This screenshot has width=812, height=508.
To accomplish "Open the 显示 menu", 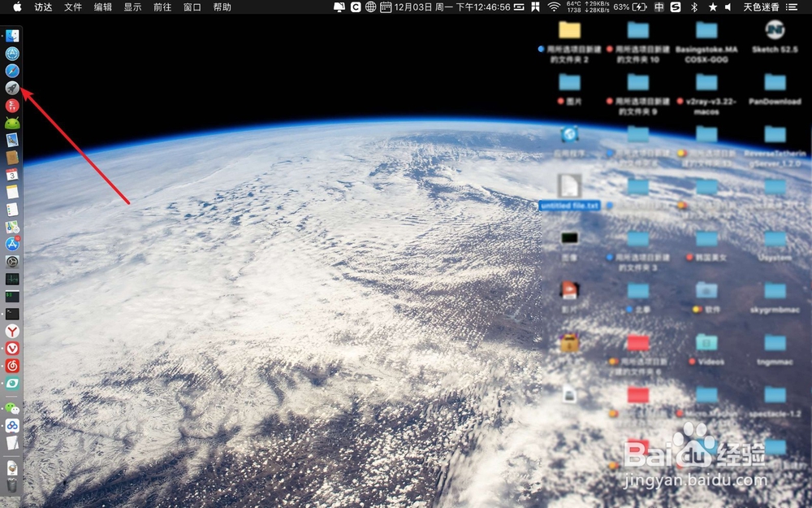I will 132,7.
